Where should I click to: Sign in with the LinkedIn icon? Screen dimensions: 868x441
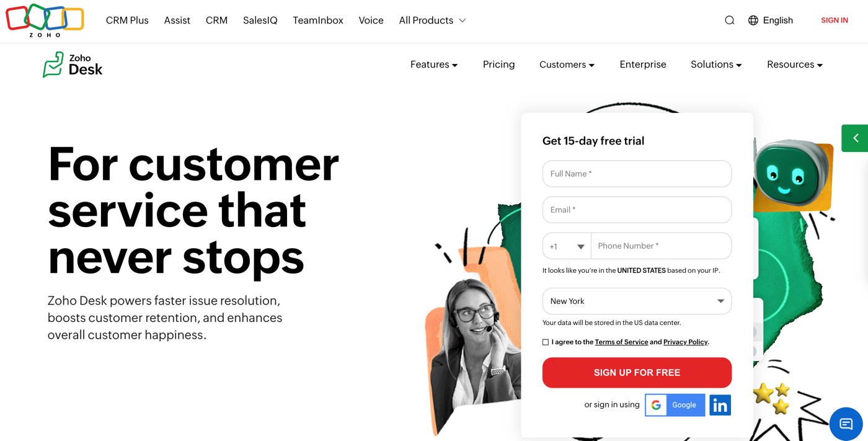[x=720, y=405]
